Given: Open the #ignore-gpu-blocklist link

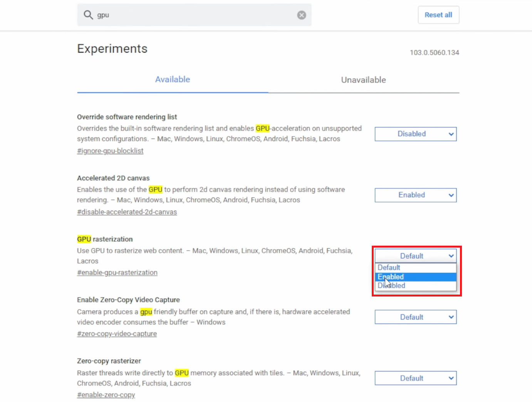Looking at the screenshot, I should pyautogui.click(x=110, y=151).
